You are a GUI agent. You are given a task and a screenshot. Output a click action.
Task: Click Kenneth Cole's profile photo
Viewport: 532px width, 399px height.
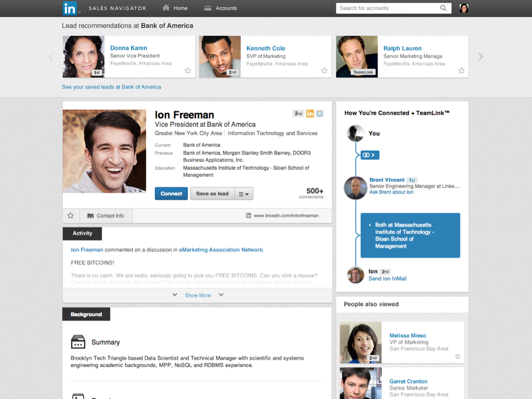220,56
